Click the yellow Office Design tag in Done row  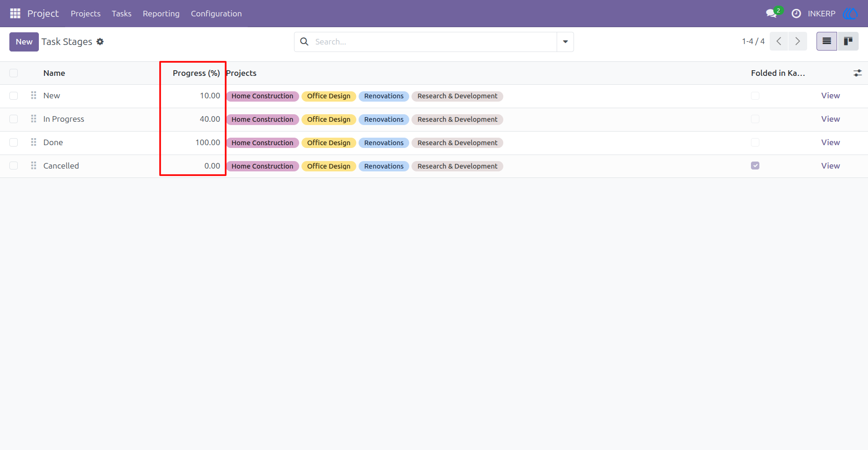pyautogui.click(x=329, y=143)
